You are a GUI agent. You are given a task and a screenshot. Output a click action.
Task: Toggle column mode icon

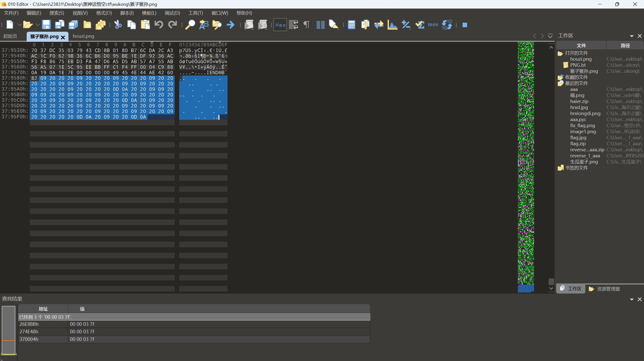pyautogui.click(x=320, y=25)
